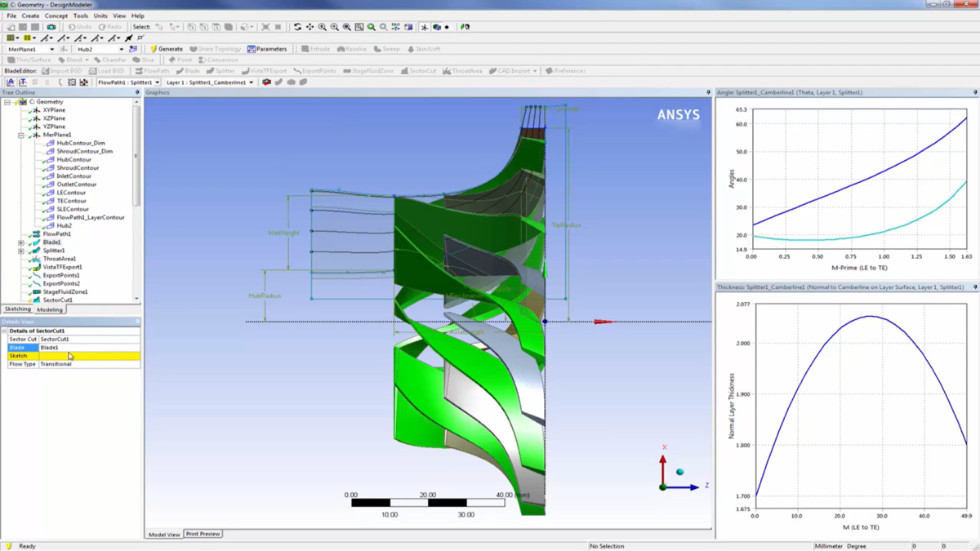
Task: Collapse the C: Geometry root node
Action: point(7,102)
